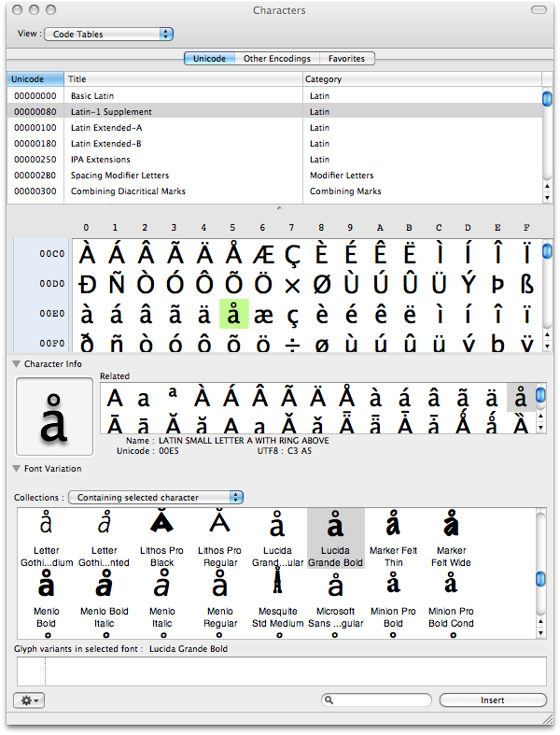
Task: Select the Combining Diacritical Marks row
Action: click(x=274, y=191)
